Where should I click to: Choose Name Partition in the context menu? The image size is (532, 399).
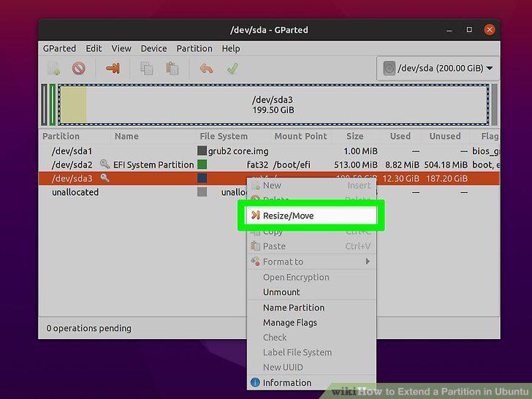(311, 308)
